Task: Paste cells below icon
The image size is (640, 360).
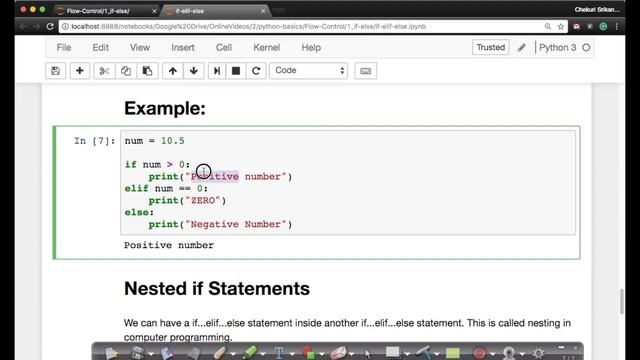Action: [147, 71]
